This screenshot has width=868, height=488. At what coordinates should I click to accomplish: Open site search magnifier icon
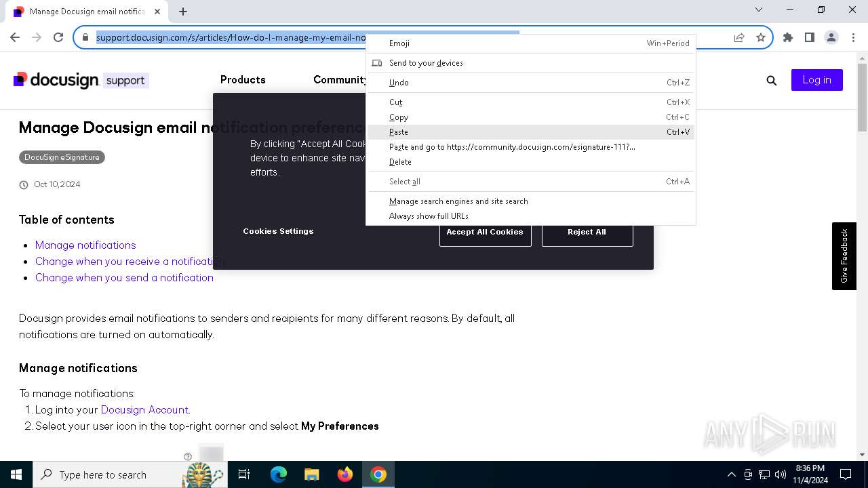771,80
